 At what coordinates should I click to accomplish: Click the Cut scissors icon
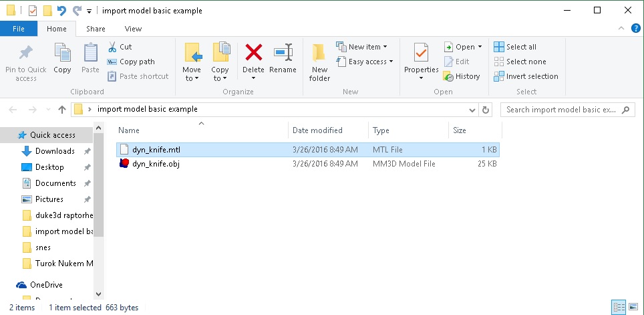pos(112,47)
